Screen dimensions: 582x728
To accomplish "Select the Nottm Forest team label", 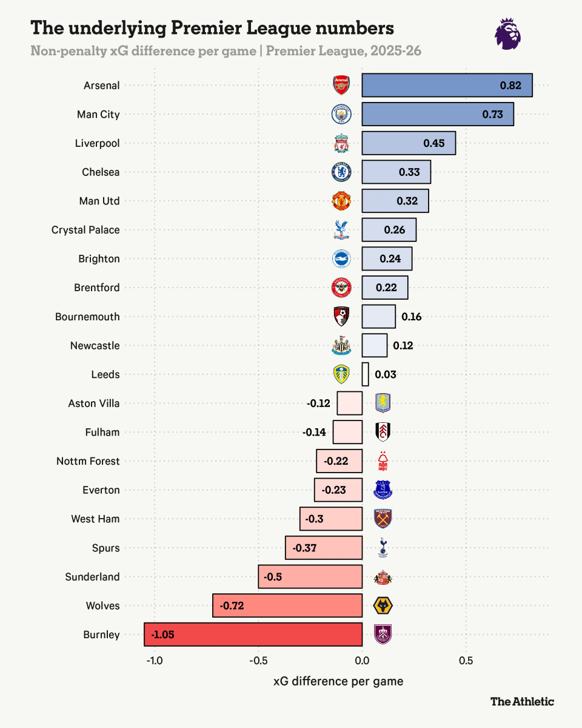I will [88, 461].
